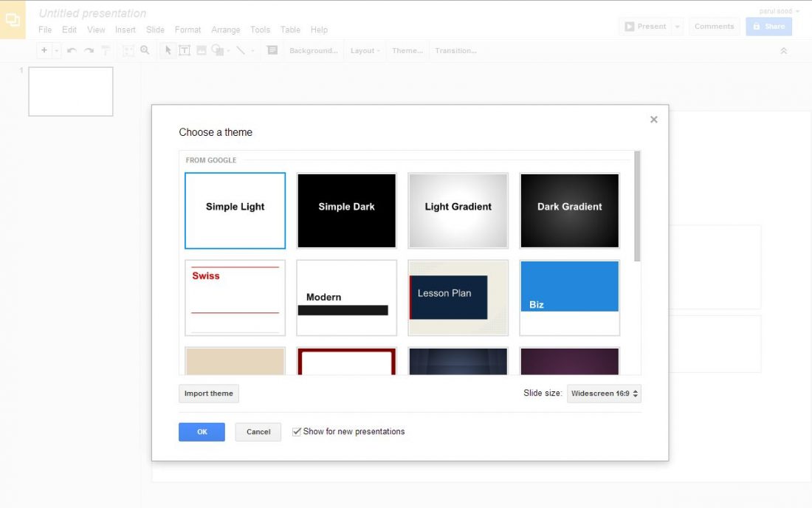
Task: Choose the Light Gradient theme
Action: (x=458, y=210)
